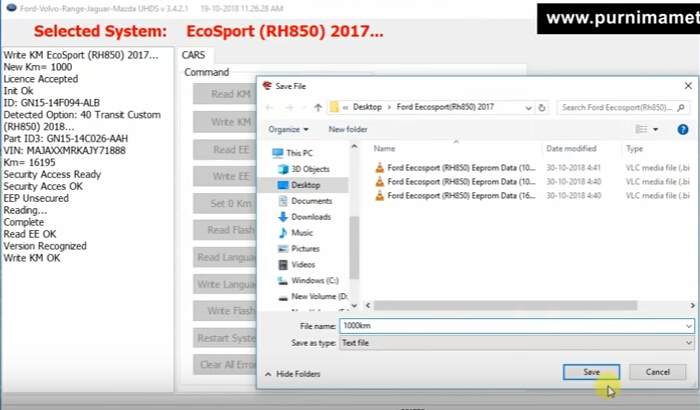Click the Restart System command button

[x=225, y=338]
